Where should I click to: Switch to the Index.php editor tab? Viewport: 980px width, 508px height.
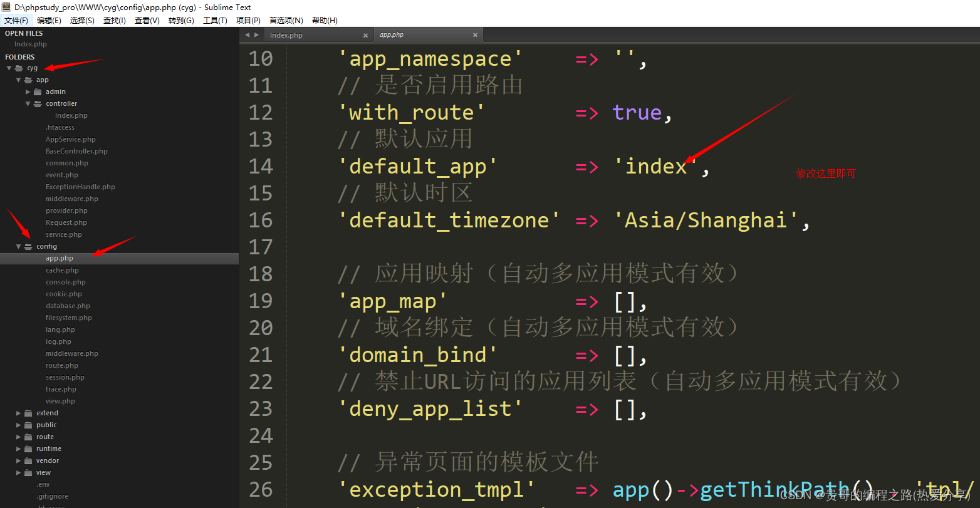coord(319,35)
